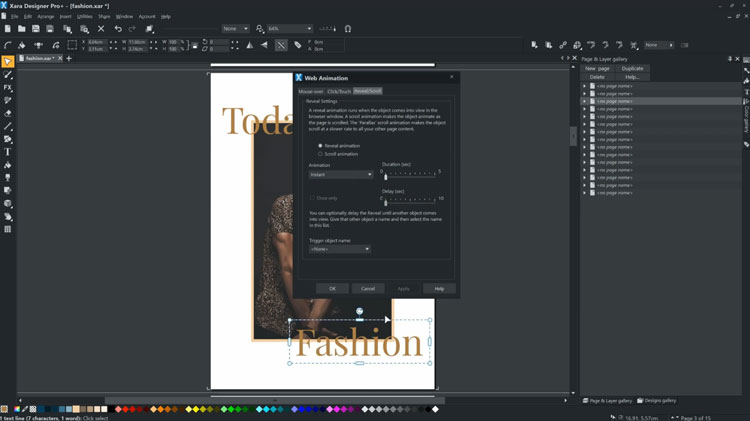Pick the red swatch in color line
Image resolution: width=750 pixels, height=421 pixels.
coord(125,409)
